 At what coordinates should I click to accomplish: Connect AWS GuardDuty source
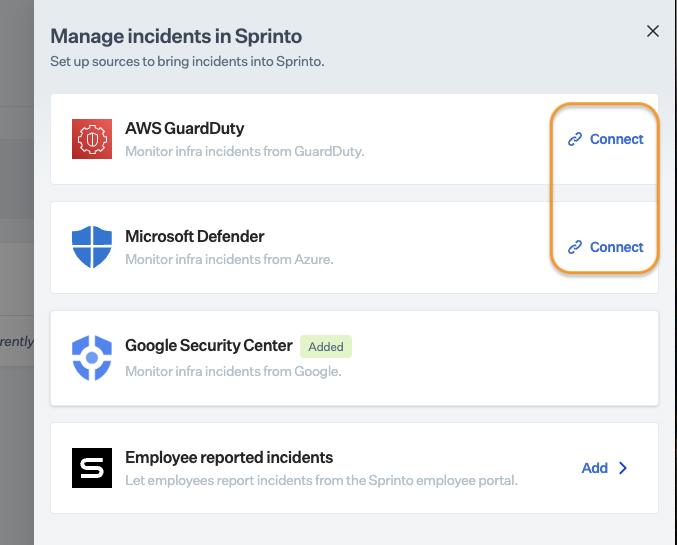pyautogui.click(x=605, y=139)
